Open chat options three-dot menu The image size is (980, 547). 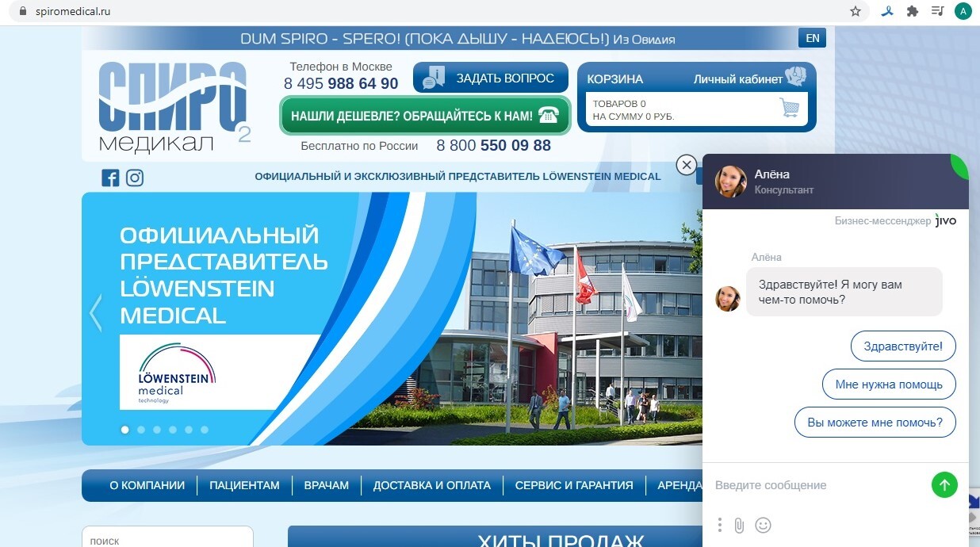click(x=720, y=525)
